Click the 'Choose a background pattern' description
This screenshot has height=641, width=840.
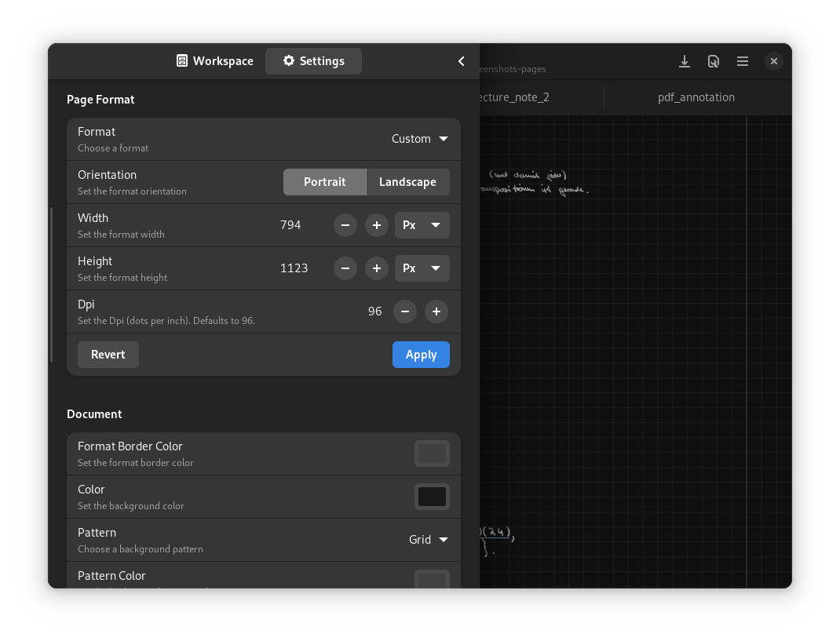pos(141,549)
